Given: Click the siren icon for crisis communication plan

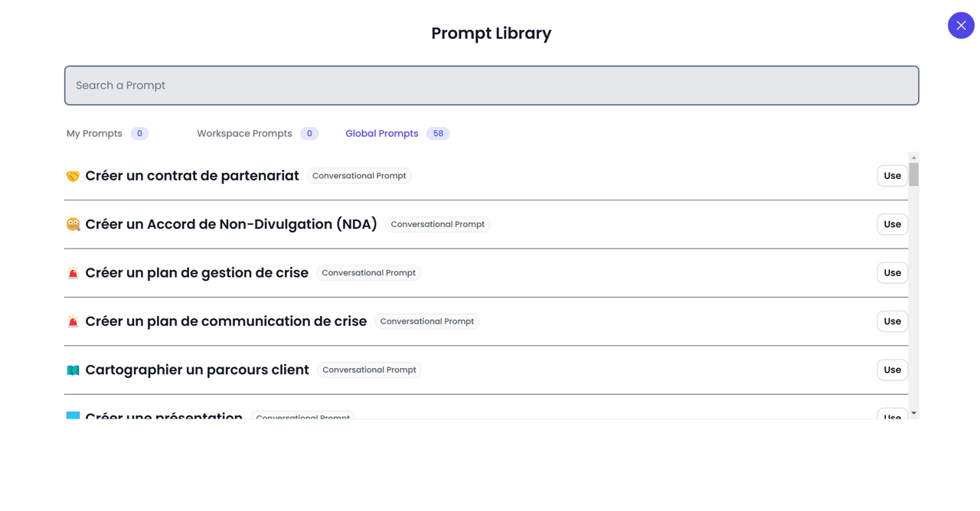Looking at the screenshot, I should (73, 321).
